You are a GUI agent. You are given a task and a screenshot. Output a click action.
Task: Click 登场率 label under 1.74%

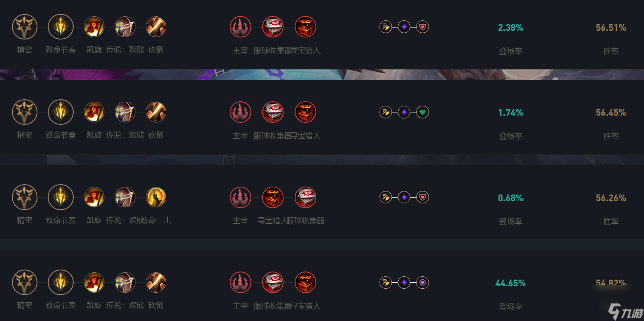coord(511,136)
